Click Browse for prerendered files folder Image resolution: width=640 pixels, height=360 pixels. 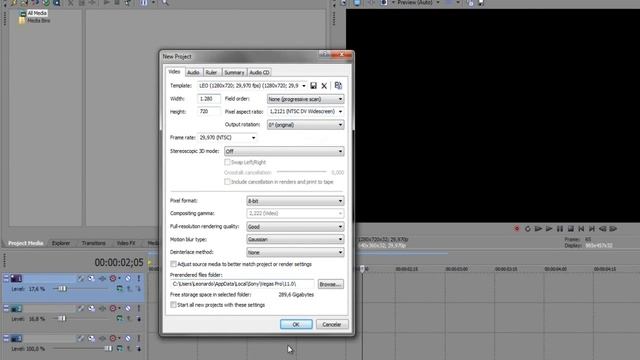click(x=330, y=284)
